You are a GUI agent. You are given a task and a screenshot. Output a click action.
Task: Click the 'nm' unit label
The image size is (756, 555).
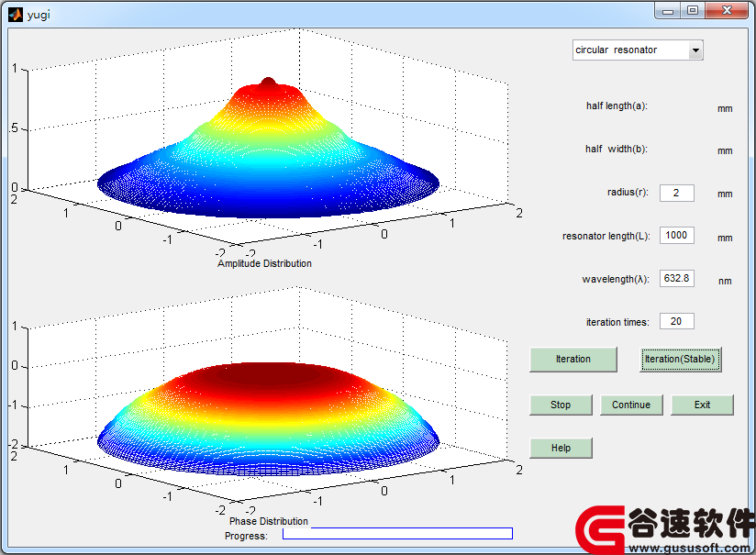[725, 281]
